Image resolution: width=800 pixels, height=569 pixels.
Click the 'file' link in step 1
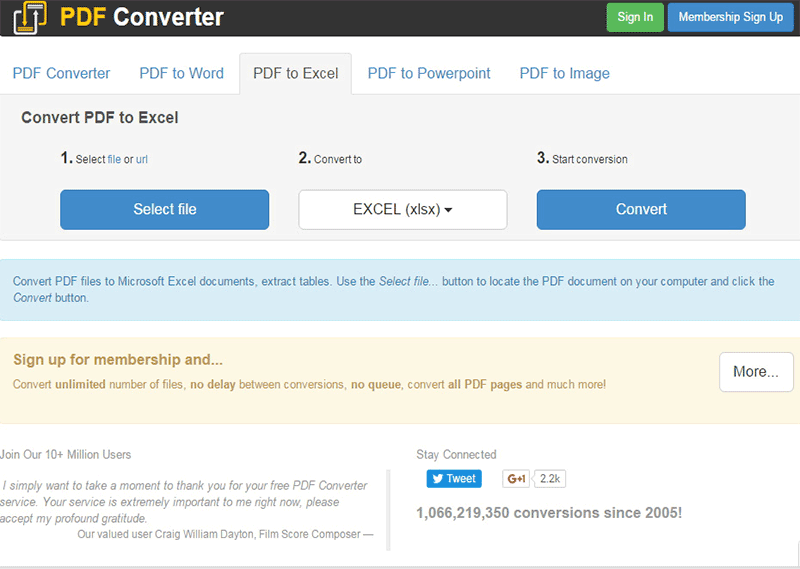114,159
